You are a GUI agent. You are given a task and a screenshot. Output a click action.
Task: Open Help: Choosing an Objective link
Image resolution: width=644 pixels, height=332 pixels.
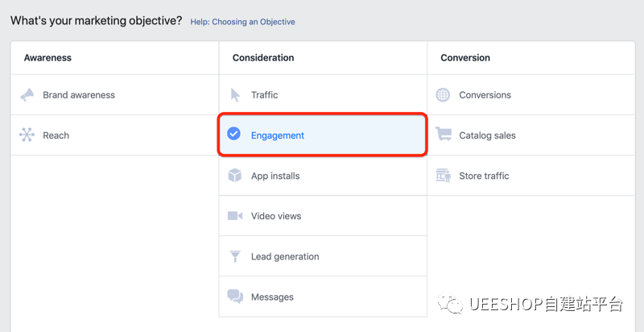pos(242,22)
